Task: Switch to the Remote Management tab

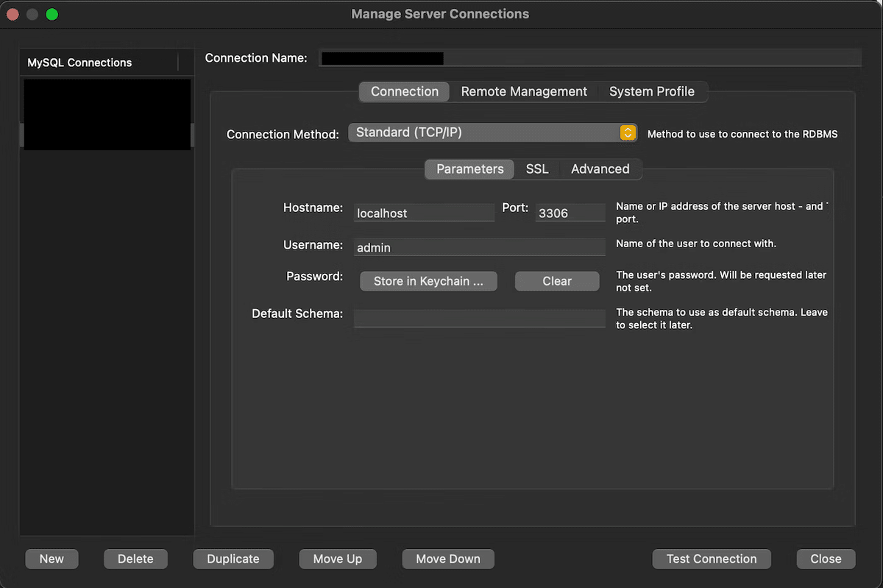Action: (524, 91)
